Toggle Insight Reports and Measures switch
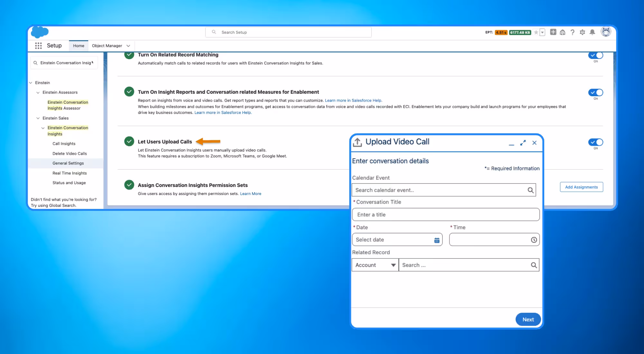644x354 pixels. [x=595, y=92]
